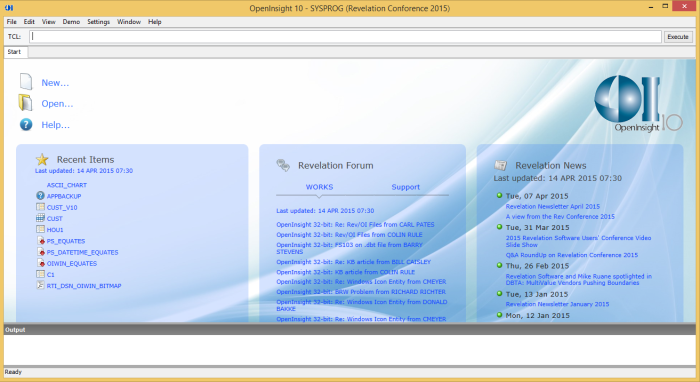Click the Recent Items star icon

[x=42, y=159]
